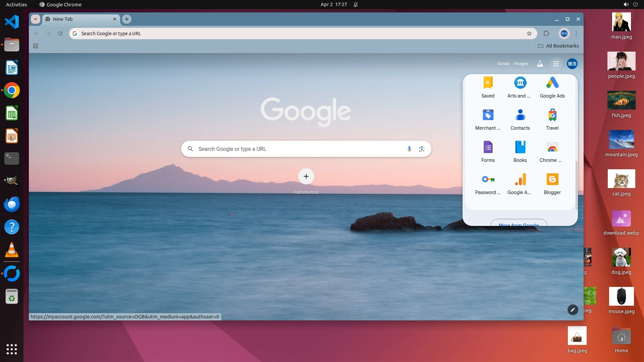This screenshot has height=362, width=644.
Task: Open Search Labs flask icon
Action: coord(540,64)
